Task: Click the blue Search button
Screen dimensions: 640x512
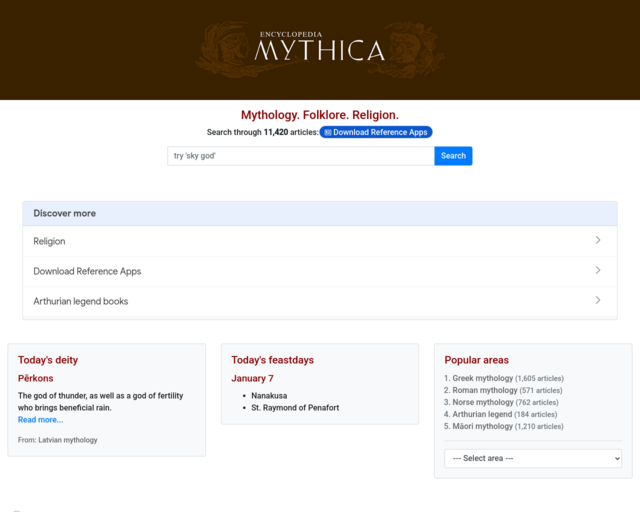Action: pyautogui.click(x=453, y=156)
